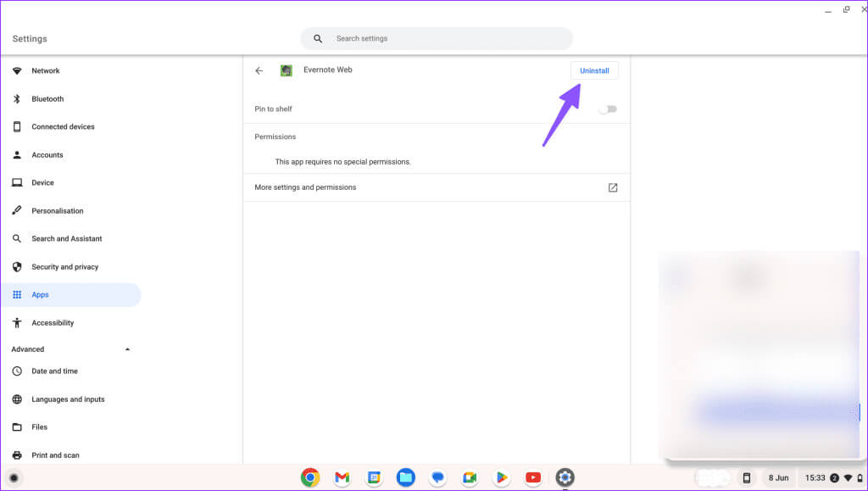
Task: Open YouTube from the shelf
Action: pos(533,477)
